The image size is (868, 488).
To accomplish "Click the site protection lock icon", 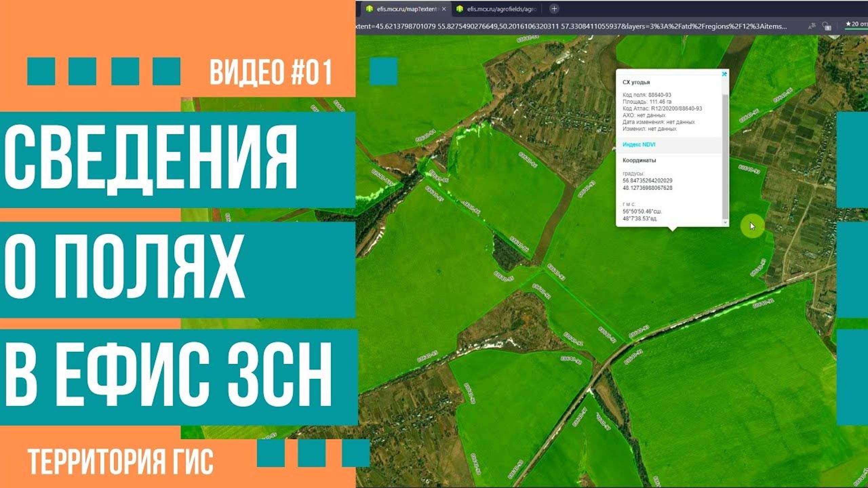I will 826,26.
